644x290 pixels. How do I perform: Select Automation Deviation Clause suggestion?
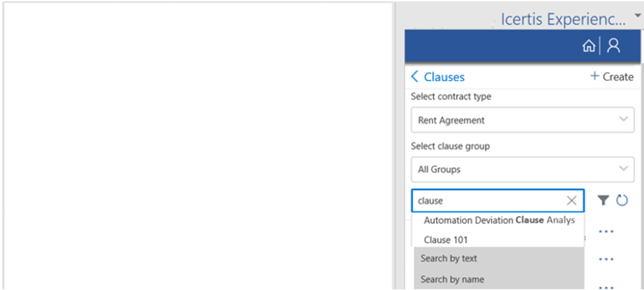[x=499, y=221]
